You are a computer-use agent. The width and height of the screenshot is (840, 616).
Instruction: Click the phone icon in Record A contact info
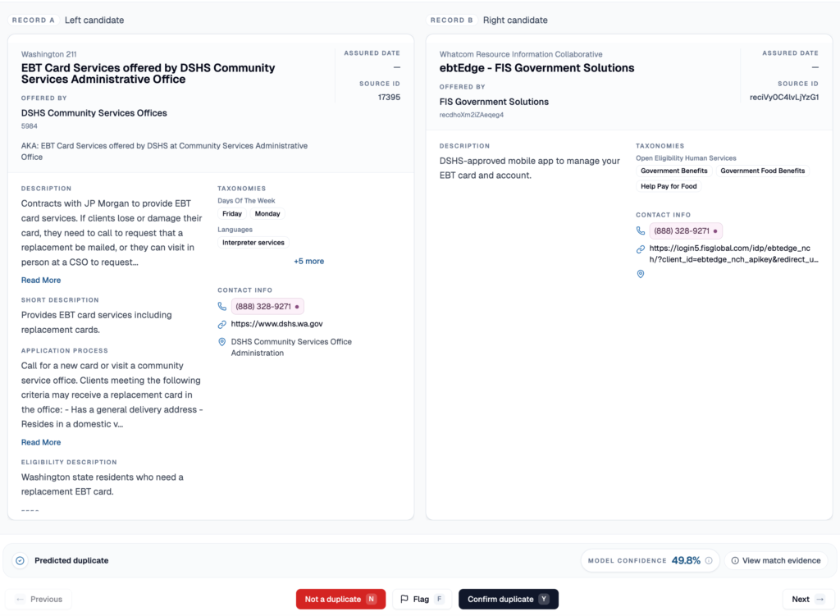tap(221, 307)
